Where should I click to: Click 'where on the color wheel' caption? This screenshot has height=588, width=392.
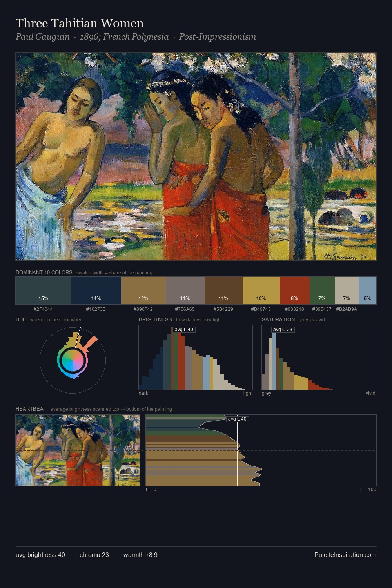tap(57, 320)
